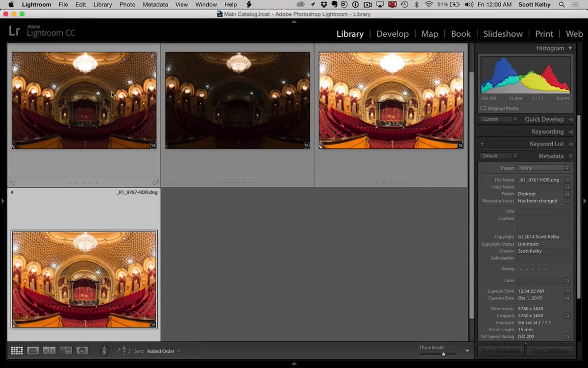Screen dimensions: 588x368
Task: Rotate first photo clockwise
Action: coord(155,182)
